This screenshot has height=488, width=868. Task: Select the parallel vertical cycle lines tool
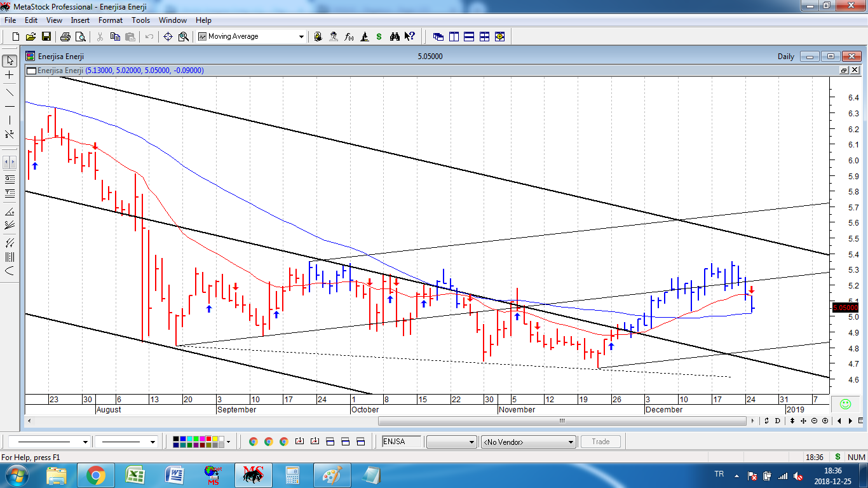(10, 257)
